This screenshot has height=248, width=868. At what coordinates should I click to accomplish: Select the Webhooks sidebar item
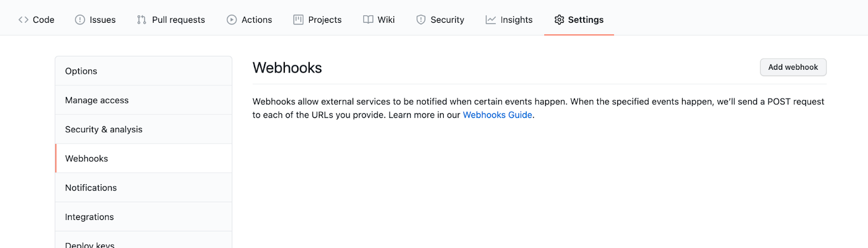click(87, 159)
